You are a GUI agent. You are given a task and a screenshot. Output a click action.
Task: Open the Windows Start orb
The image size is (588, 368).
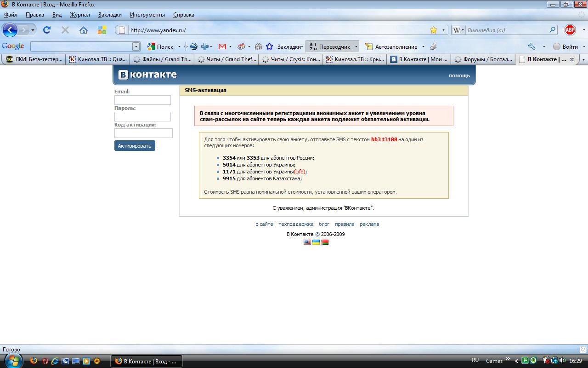[12, 360]
